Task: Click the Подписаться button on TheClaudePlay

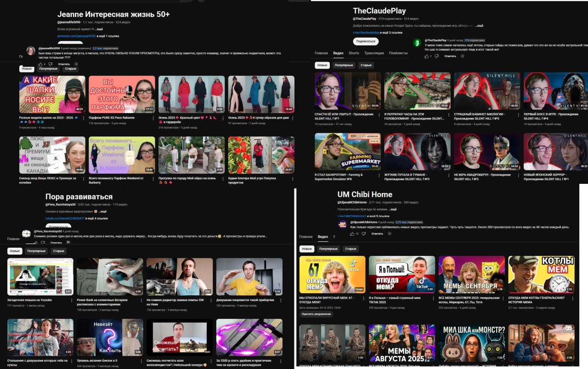Action: pos(366,41)
